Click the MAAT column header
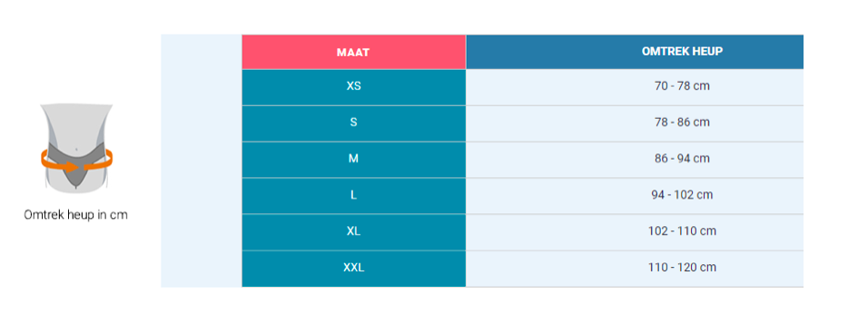Image resolution: width=868 pixels, height=334 pixels. 353,53
